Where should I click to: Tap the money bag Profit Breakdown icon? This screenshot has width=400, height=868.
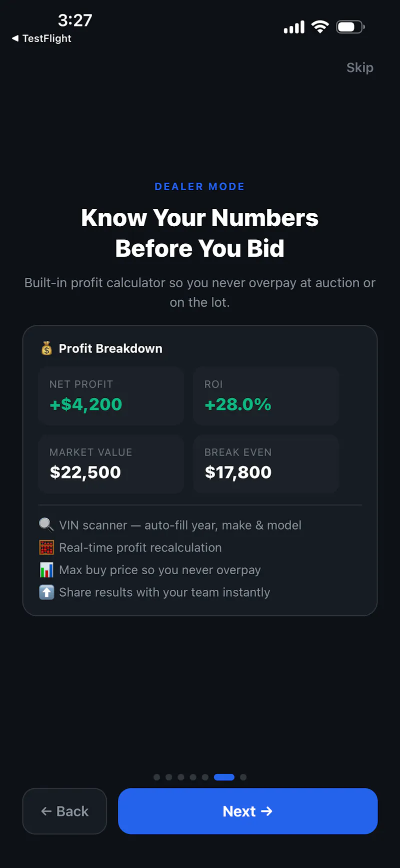click(x=46, y=348)
